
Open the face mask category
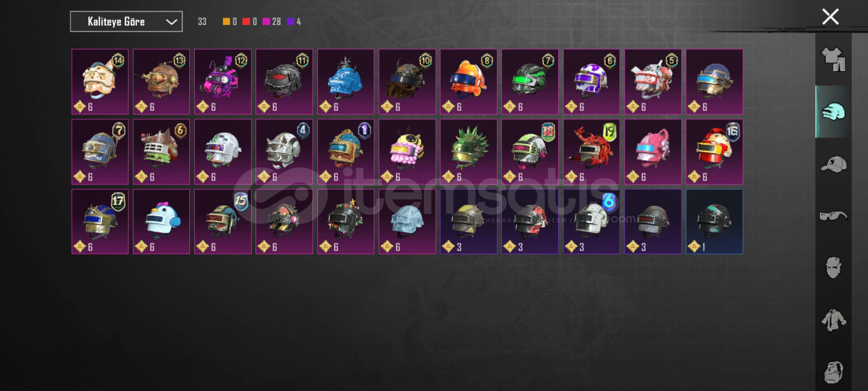pos(834,268)
